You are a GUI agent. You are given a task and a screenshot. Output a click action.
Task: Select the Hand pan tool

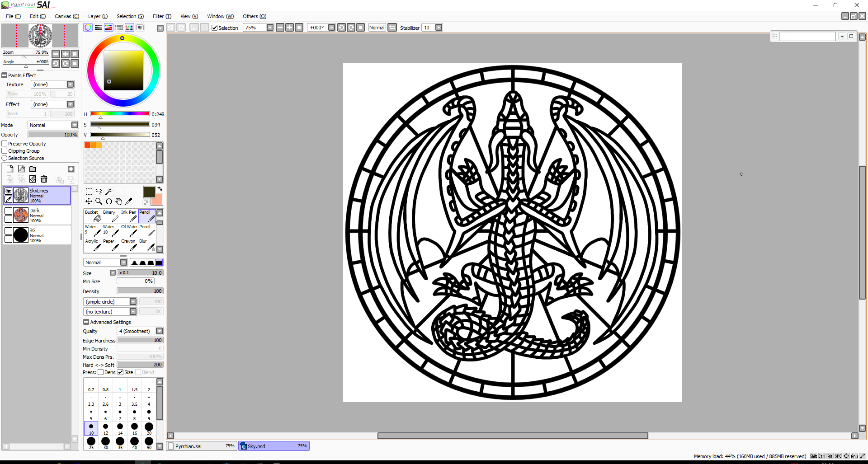[118, 202]
